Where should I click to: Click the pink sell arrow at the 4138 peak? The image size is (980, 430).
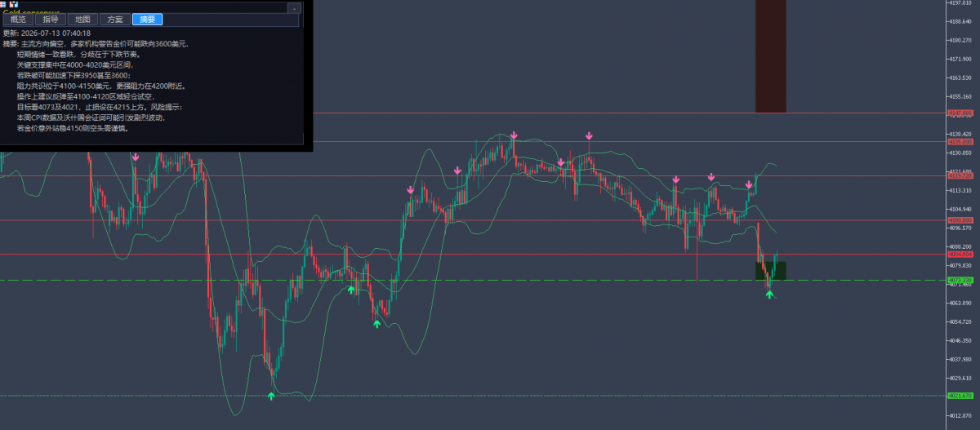pyautogui.click(x=514, y=135)
